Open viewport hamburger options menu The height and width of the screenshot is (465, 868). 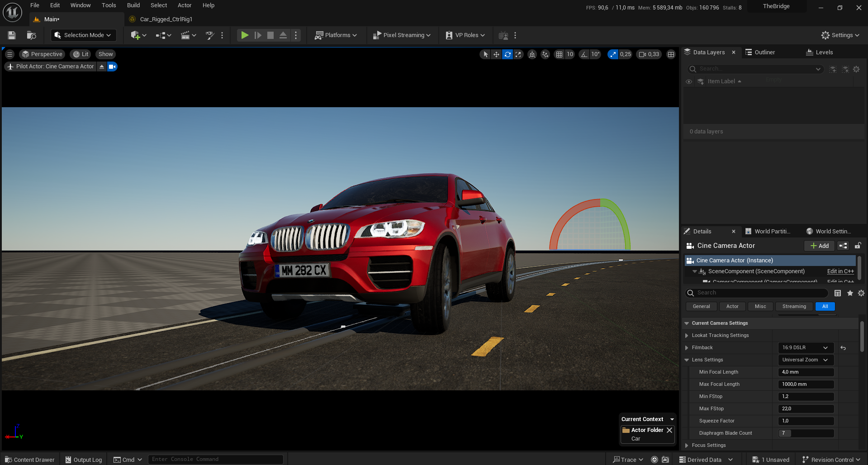(x=9, y=54)
